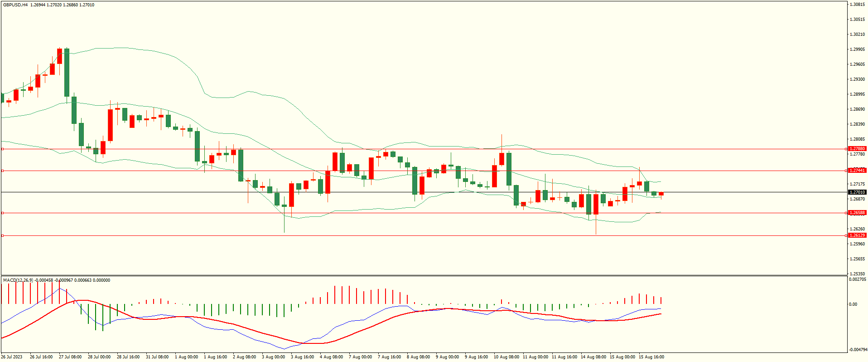Click the 3 Aug 16:00 time label
Image resolution: width=868 pixels, height=362 pixels.
click(302, 357)
